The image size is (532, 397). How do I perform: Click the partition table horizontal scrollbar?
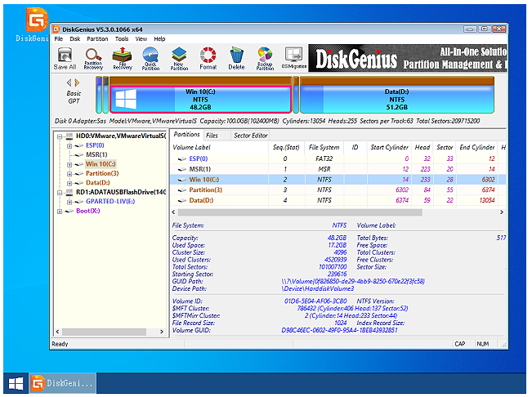[300, 212]
